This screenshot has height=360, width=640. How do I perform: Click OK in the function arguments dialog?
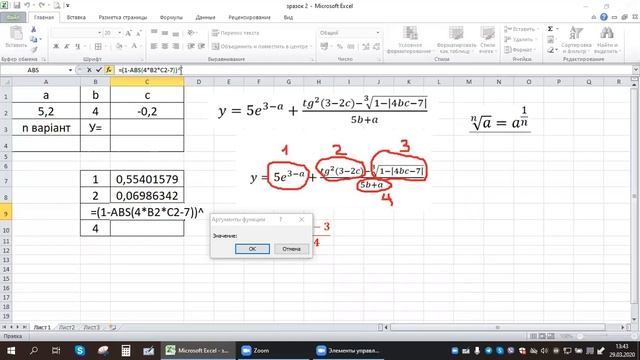252,249
